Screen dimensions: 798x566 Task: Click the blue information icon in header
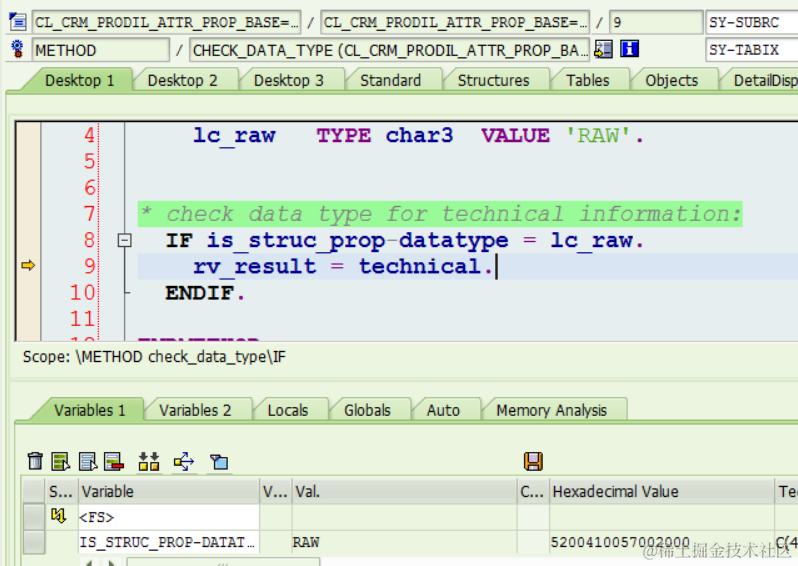630,49
